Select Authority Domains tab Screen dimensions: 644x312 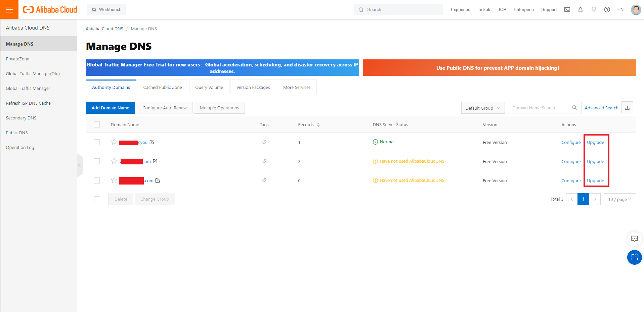(x=111, y=87)
